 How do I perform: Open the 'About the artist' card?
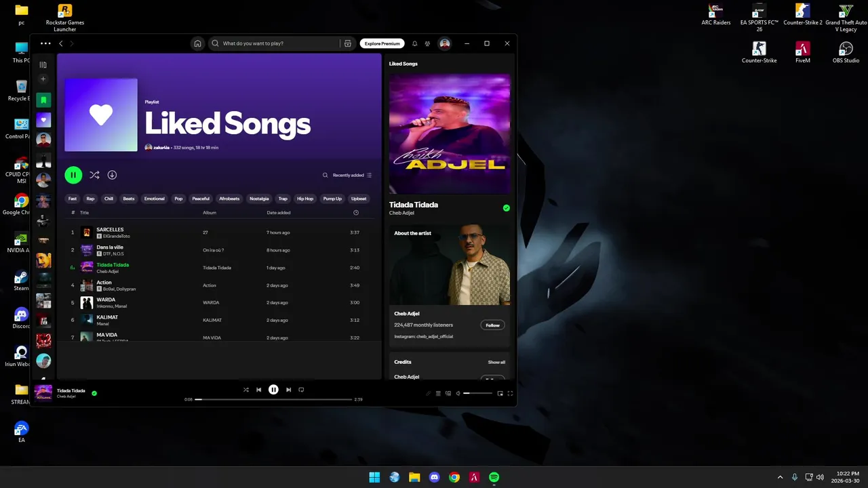[450, 285]
